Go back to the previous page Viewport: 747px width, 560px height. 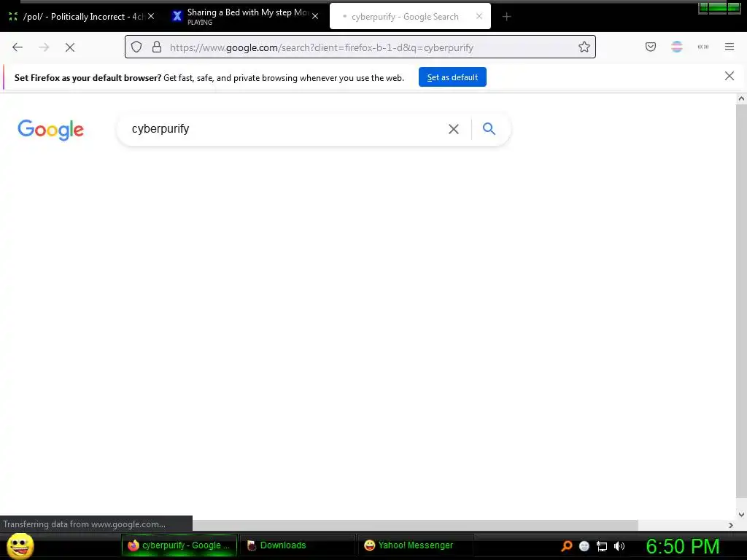point(18,47)
